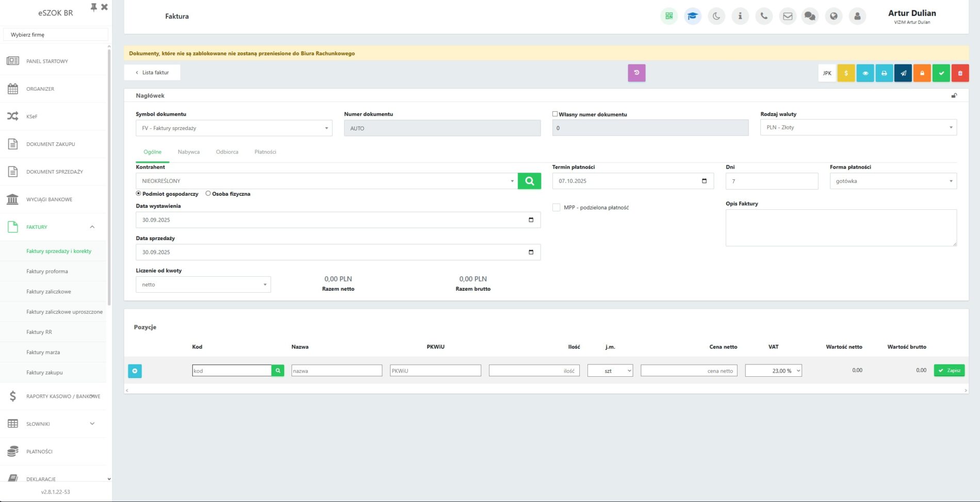Send invoice with the paper plane icon
Viewport: 980px width, 502px height.
(903, 73)
